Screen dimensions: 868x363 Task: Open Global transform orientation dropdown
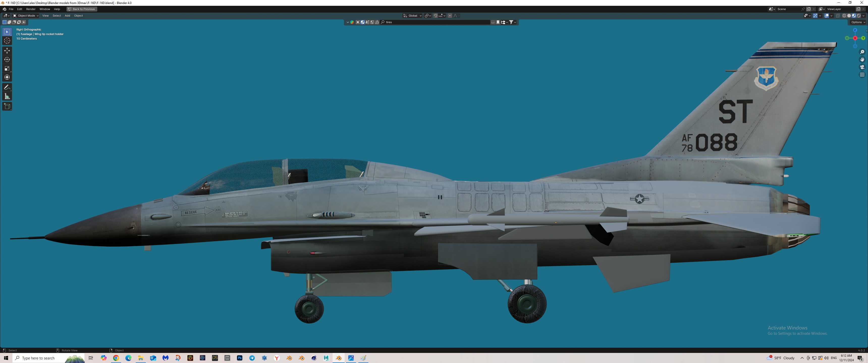[x=413, y=16]
